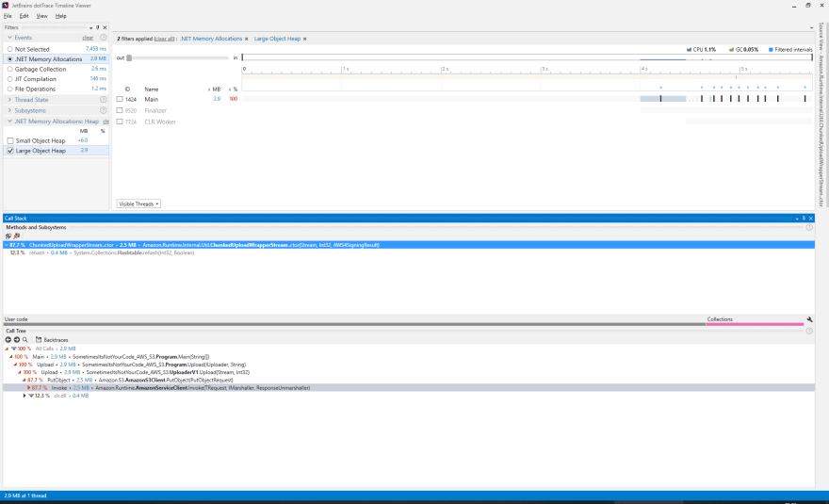Open the Filters panel options arrow
The width and height of the screenshot is (829, 504).
91,27
